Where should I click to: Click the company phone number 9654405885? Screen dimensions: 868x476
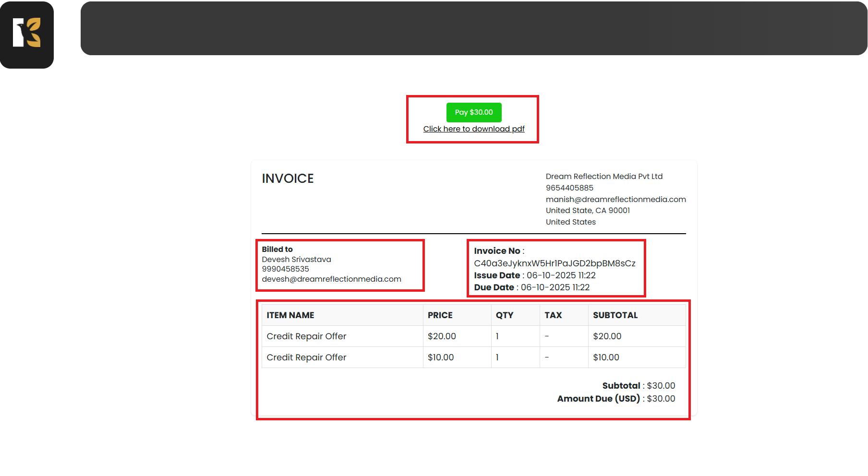pyautogui.click(x=569, y=188)
